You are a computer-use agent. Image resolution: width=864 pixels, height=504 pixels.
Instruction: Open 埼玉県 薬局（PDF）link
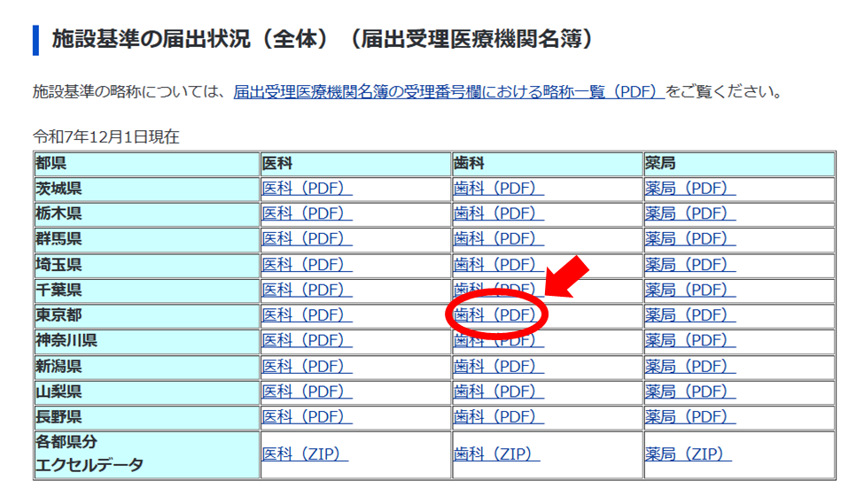tap(689, 265)
